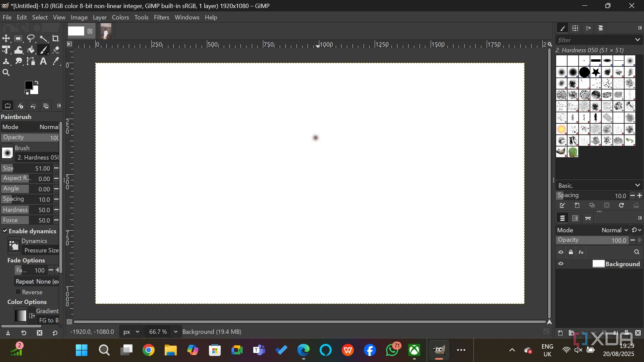
Task: Select the Unified Transform tool
Action: 6,50
